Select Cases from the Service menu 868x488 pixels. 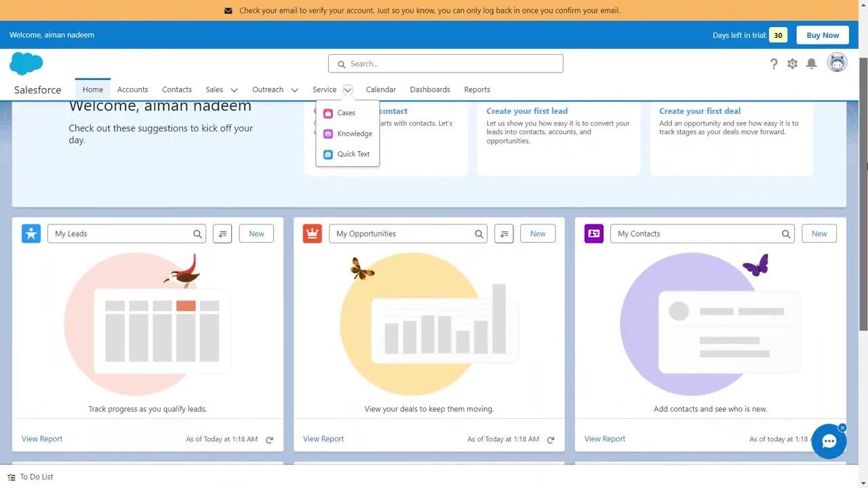coord(347,113)
